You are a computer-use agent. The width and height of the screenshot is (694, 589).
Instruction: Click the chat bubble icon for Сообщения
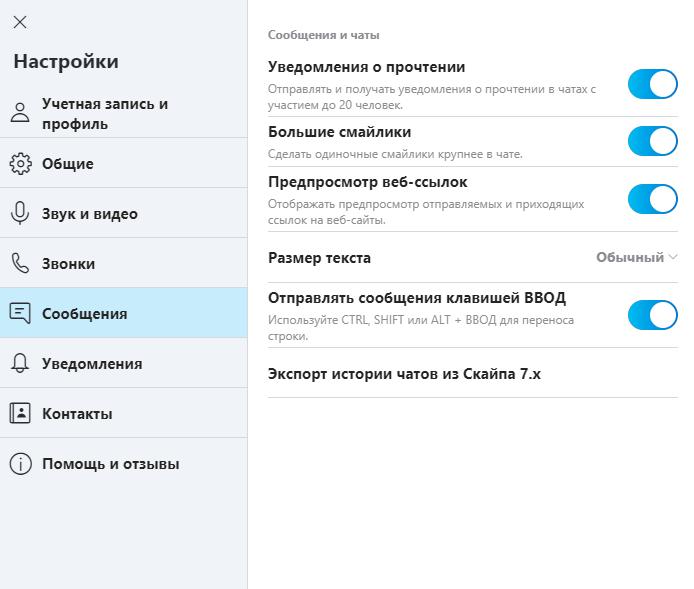pyautogui.click(x=20, y=313)
